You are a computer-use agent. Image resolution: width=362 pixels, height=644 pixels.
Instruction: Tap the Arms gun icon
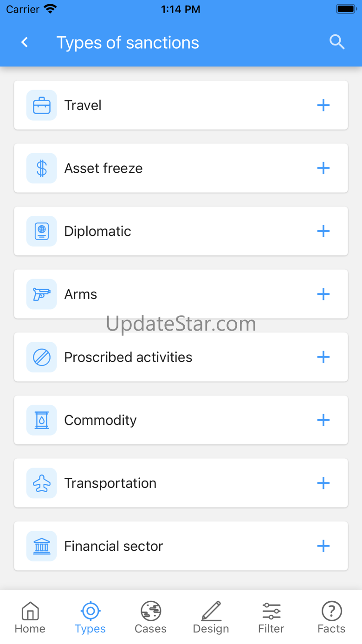pos(42,294)
